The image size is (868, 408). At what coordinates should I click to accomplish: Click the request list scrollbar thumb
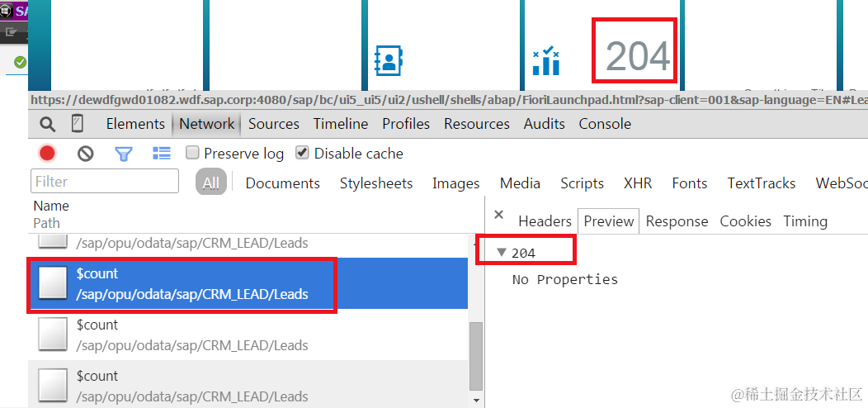tap(475, 357)
